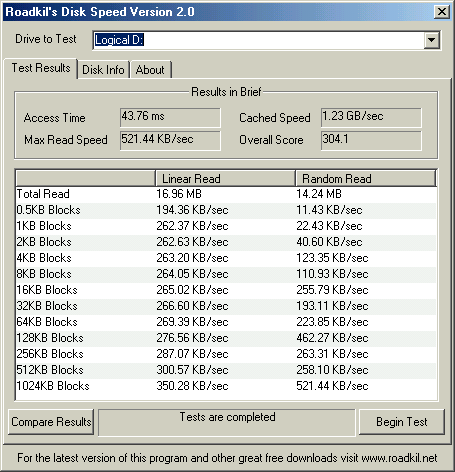The height and width of the screenshot is (472, 455).
Task: Click random read value 258.10 KB/sec
Action: coord(332,370)
